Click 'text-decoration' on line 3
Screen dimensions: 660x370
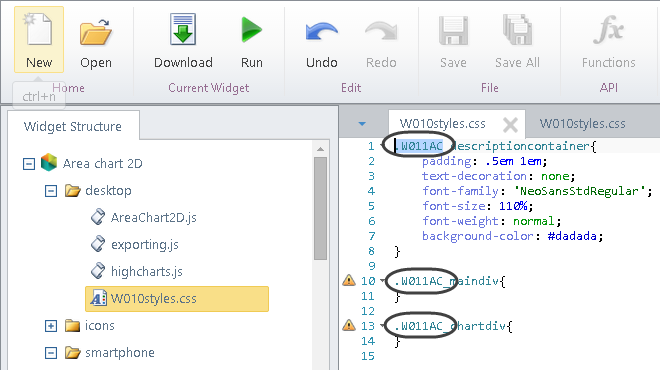click(x=474, y=176)
